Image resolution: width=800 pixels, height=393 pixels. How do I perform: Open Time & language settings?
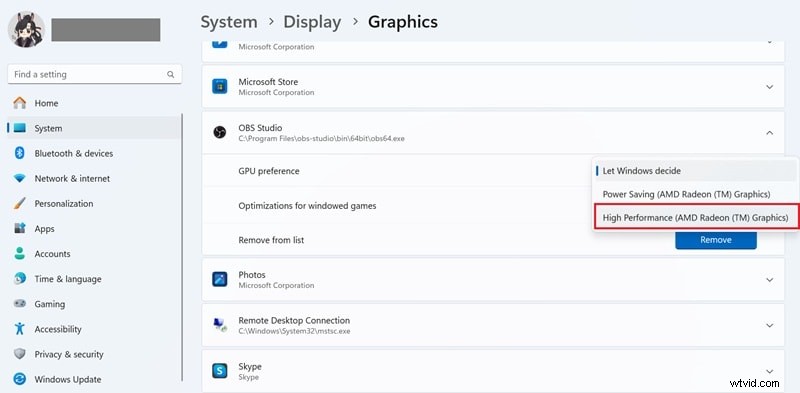point(94,279)
